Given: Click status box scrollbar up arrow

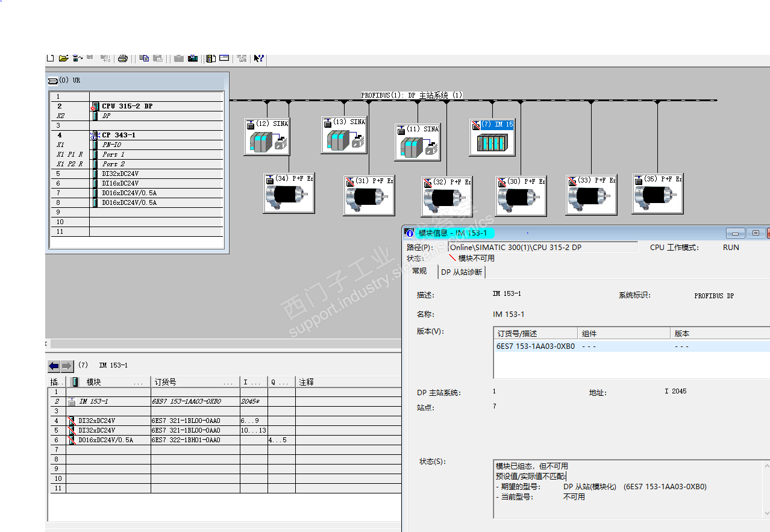Looking at the screenshot, I should click(766, 466).
